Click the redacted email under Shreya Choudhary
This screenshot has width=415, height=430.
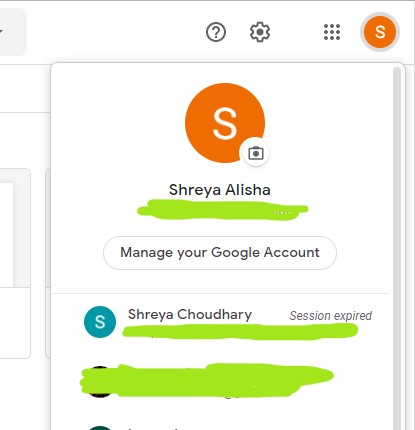(x=240, y=331)
